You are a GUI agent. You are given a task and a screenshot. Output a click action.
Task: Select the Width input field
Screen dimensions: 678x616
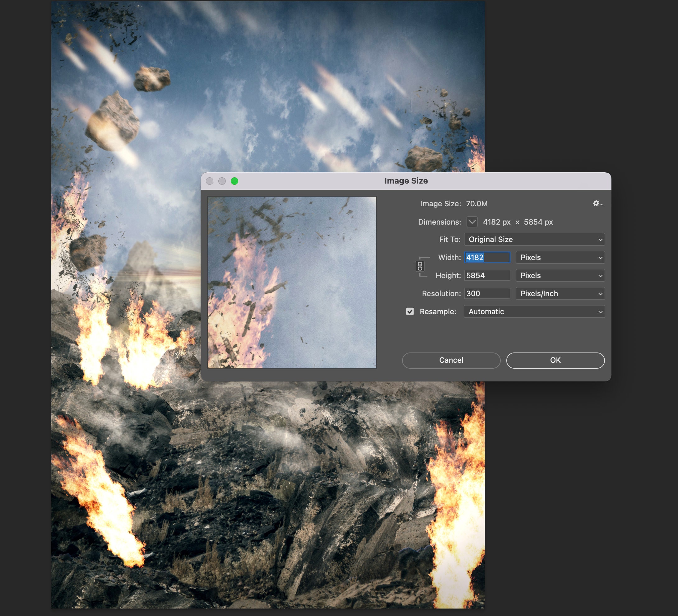pyautogui.click(x=487, y=258)
